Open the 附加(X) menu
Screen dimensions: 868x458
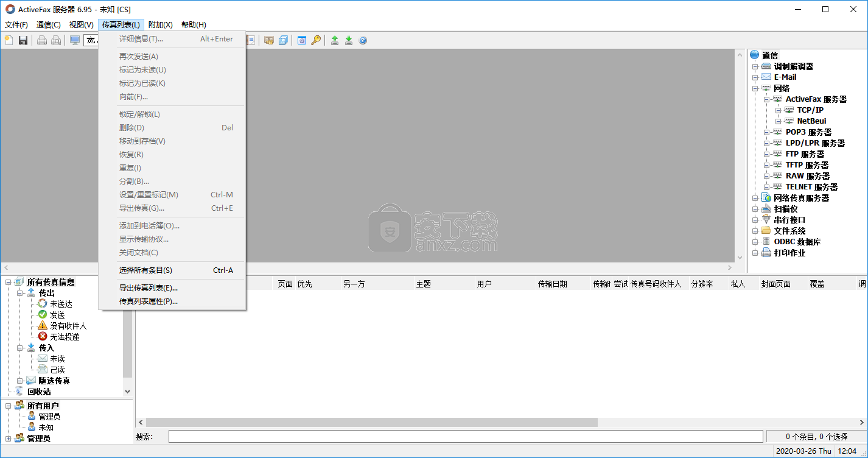coord(161,25)
